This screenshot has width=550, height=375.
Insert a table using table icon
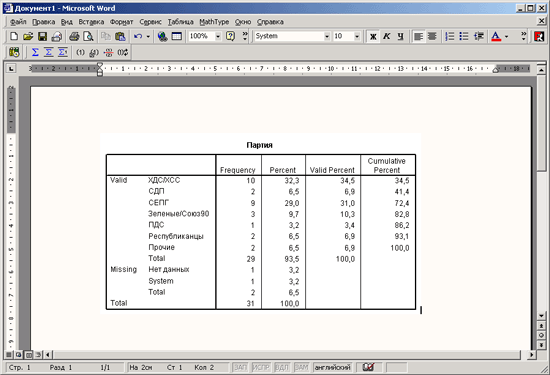(x=176, y=36)
